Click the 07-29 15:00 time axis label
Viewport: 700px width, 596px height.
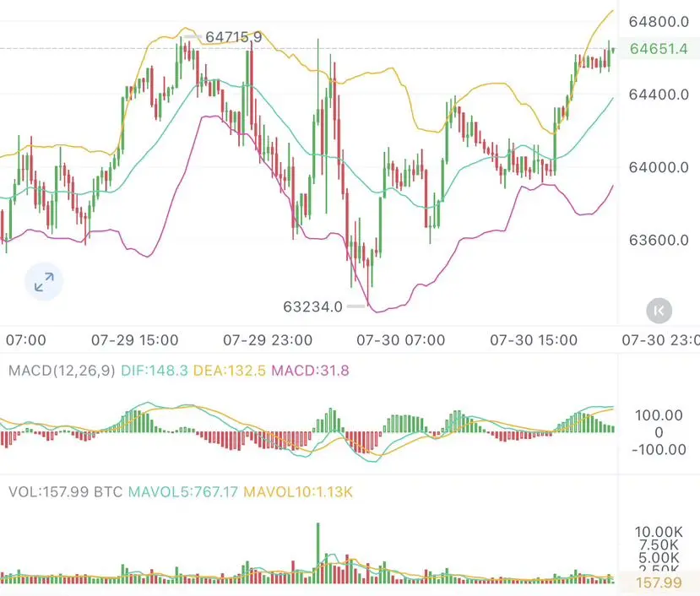[135, 340]
